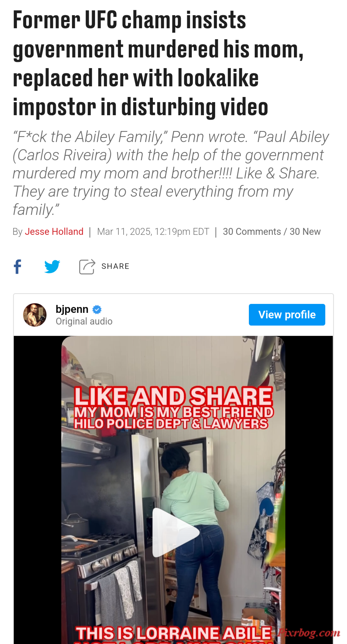Viewport: 347px width, 644px height.
Task: Select the Original audio label
Action: tap(84, 321)
